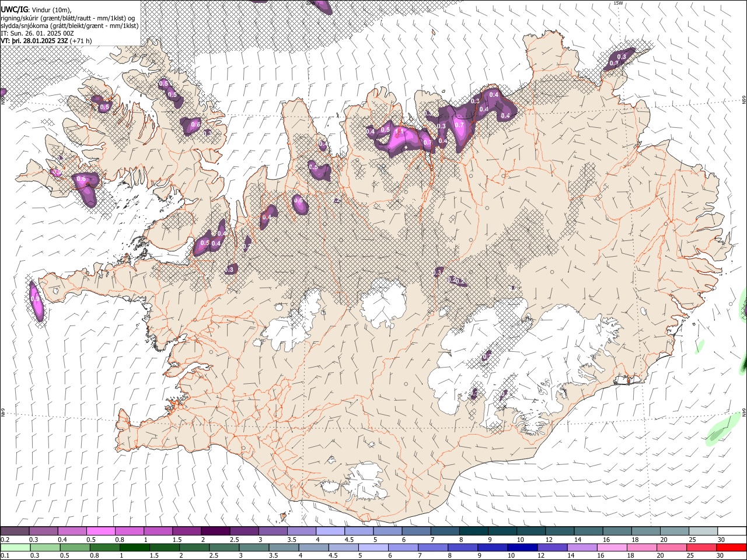Select the "IT: Sun. 26. 01. 2025 00Z" line
The width and height of the screenshot is (747, 560).
(37, 33)
